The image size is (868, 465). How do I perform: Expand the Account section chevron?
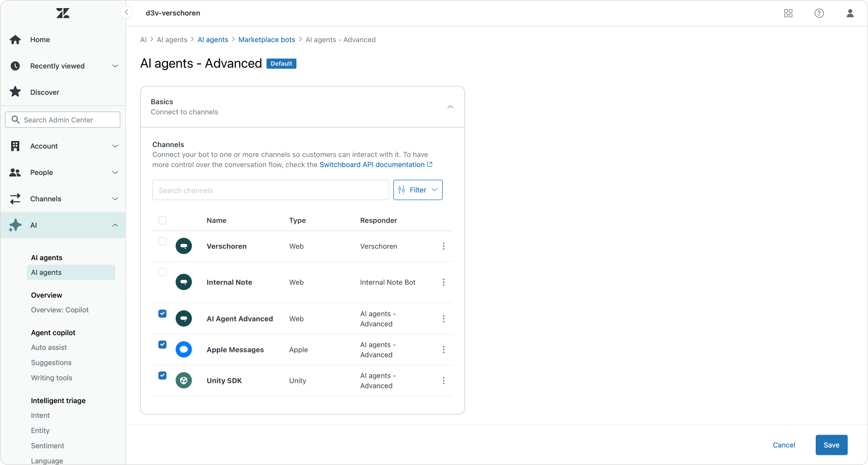pos(115,146)
